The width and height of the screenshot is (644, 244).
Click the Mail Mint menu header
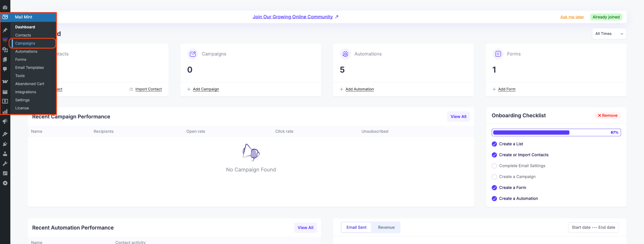[29, 17]
